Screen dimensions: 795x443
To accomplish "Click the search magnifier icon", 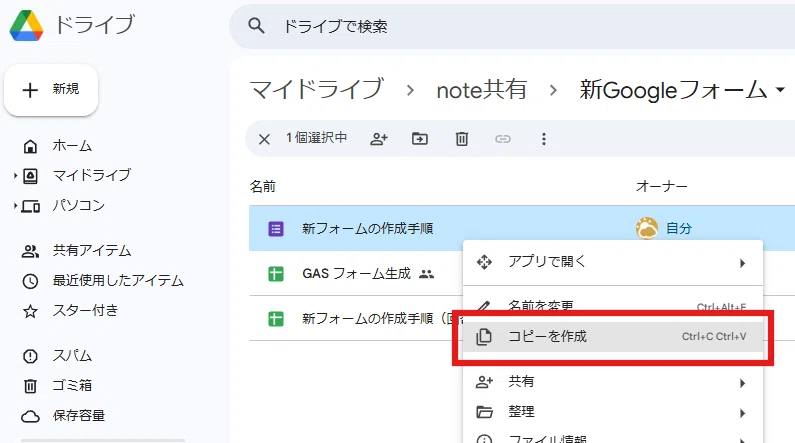I will coord(256,25).
